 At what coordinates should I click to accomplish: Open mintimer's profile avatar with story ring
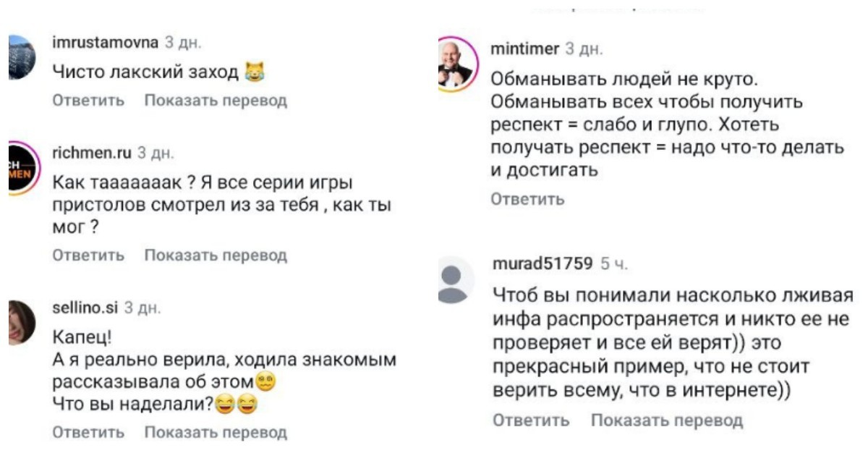point(456,64)
